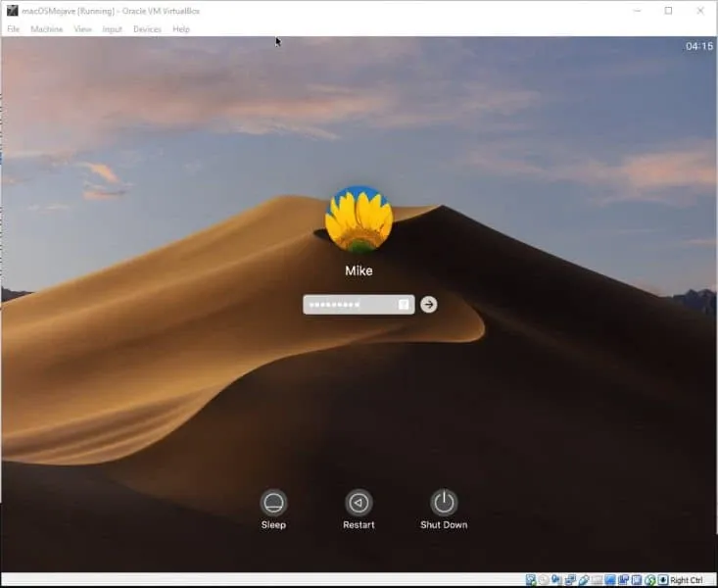Screen dimensions: 718x588
Task: Open the Machine menu
Action: pos(47,28)
